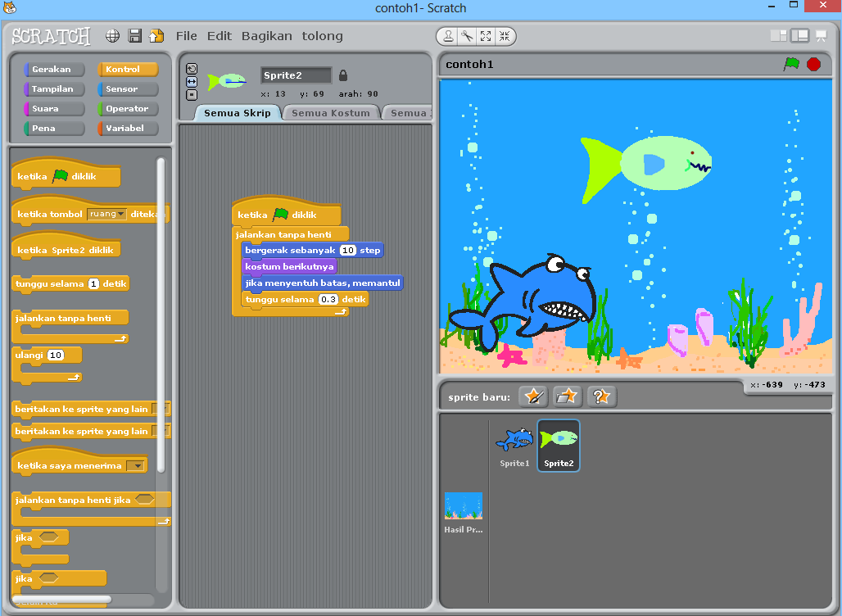Select the scissors delete tool
The height and width of the screenshot is (616, 842).
pyautogui.click(x=466, y=36)
